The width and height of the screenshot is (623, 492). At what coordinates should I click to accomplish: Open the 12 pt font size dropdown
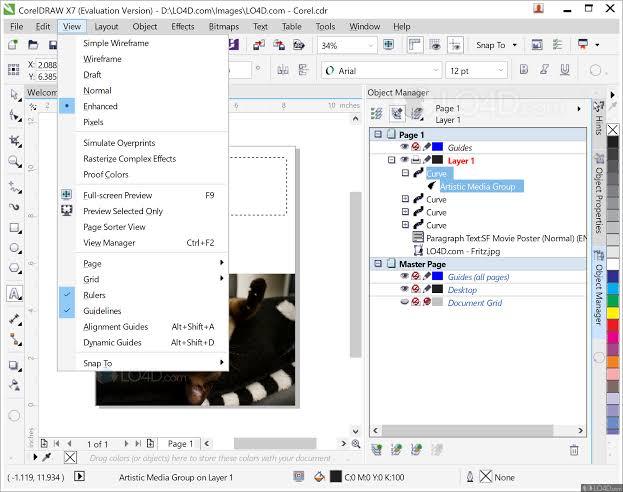[501, 70]
